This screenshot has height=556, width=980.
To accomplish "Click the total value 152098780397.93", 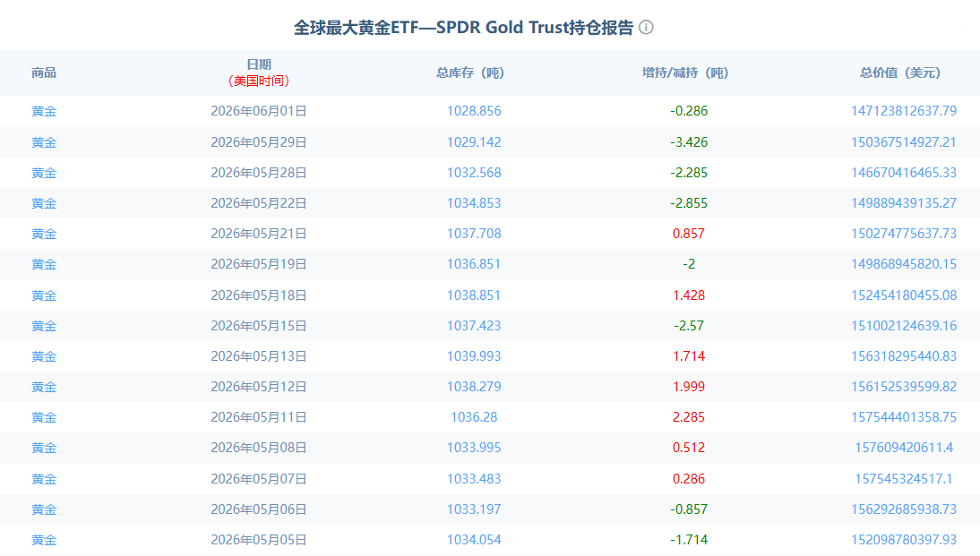I will (904, 540).
